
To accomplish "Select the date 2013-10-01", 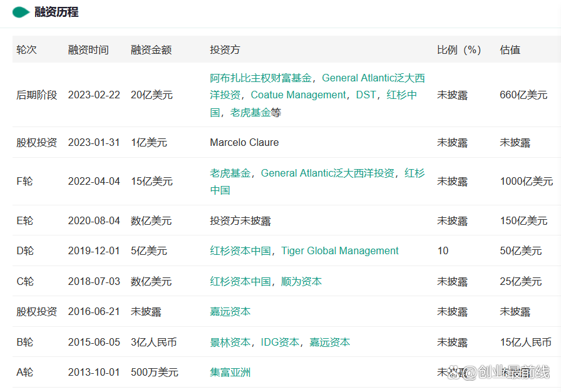I will click(94, 373).
